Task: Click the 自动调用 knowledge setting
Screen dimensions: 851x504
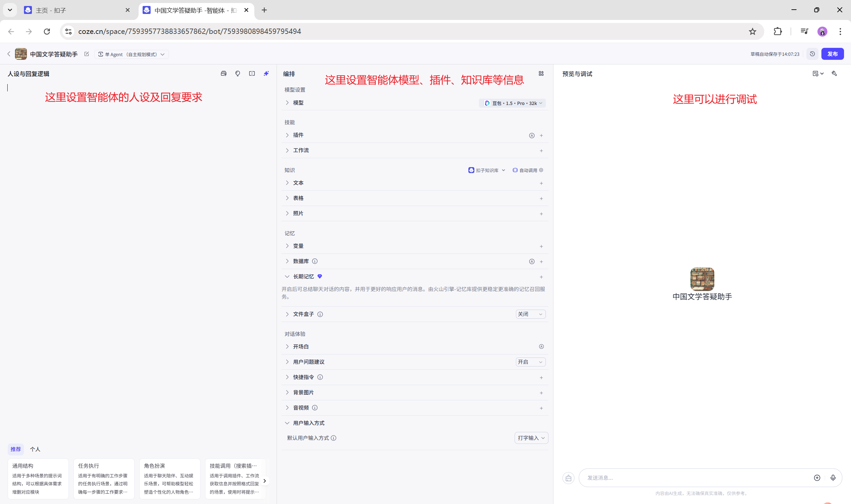Action: [x=528, y=170]
